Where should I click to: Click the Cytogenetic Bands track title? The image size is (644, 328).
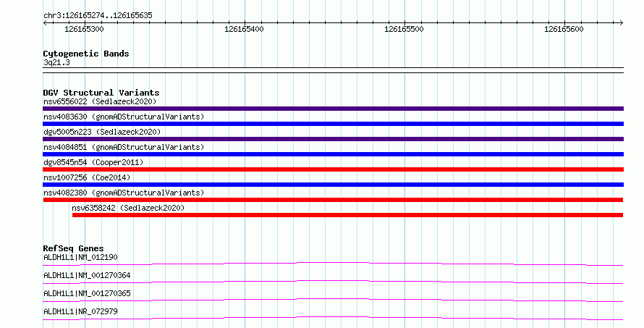point(86,54)
